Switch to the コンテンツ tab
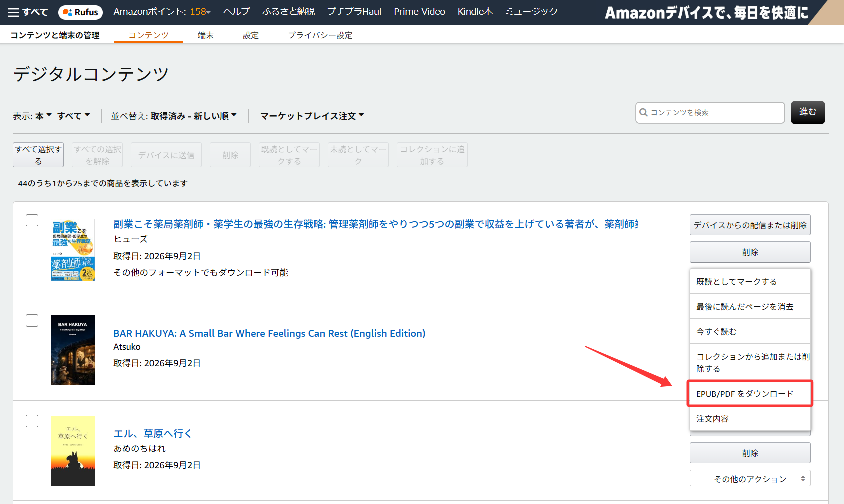The height and width of the screenshot is (504, 844). pyautogui.click(x=148, y=35)
